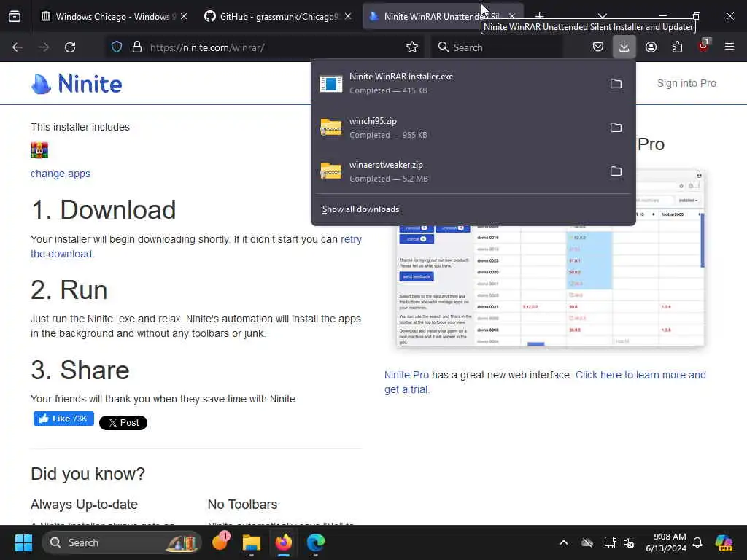Open the Ninite Pro link

406,376
